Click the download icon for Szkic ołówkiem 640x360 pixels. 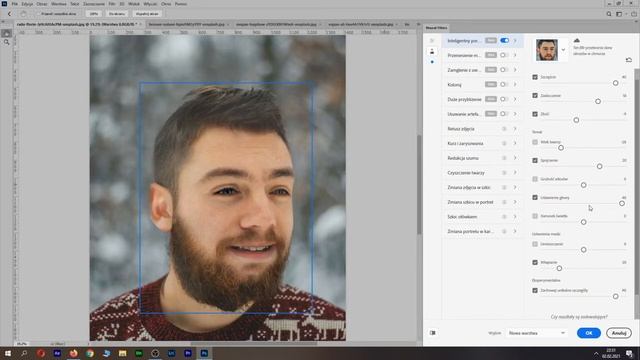pos(504,217)
